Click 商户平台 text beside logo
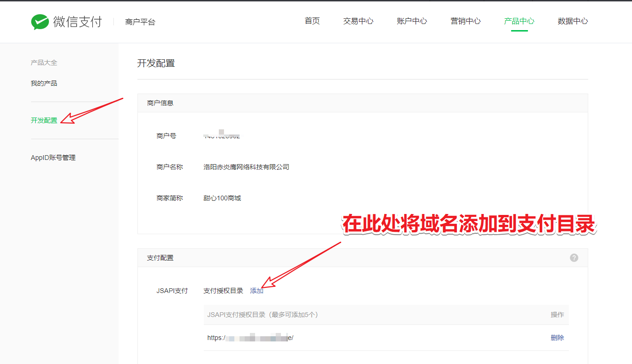 pos(140,22)
